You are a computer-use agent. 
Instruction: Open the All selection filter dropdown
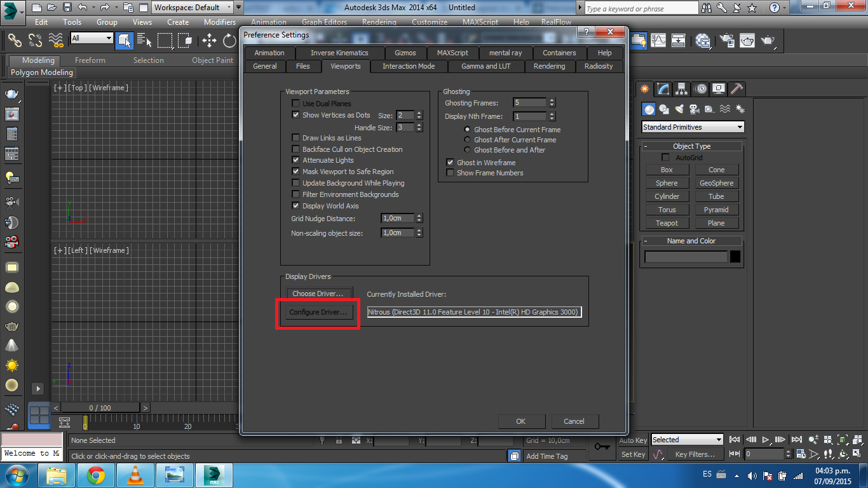click(x=92, y=38)
